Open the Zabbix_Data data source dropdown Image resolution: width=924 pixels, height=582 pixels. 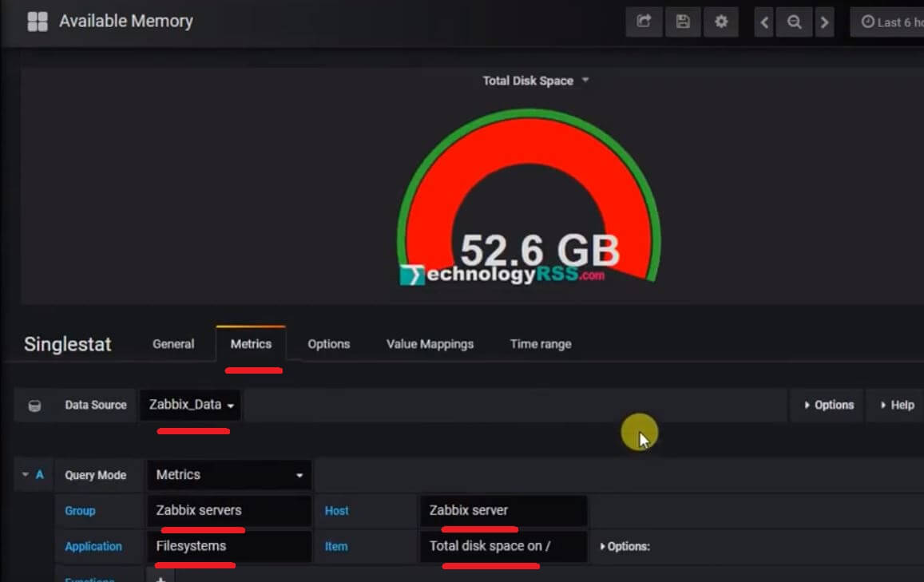189,405
